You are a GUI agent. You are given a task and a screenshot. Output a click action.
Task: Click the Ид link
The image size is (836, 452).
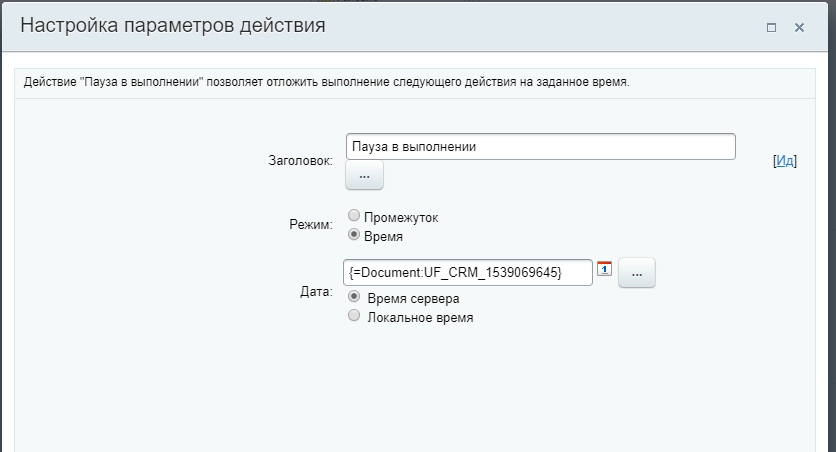click(x=785, y=160)
